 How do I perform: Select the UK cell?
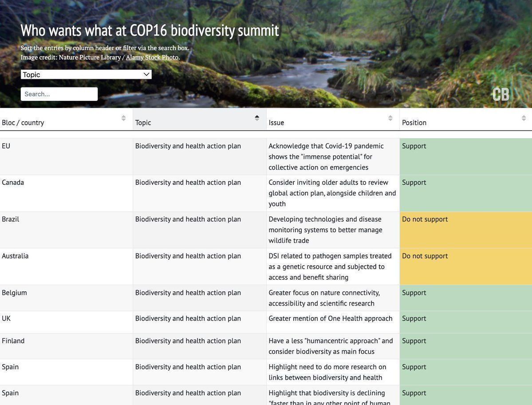click(67, 322)
